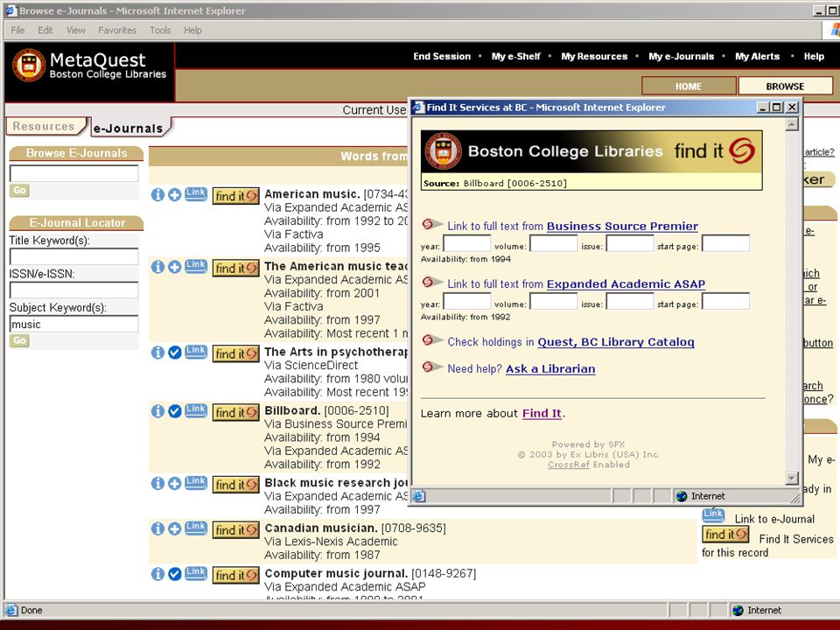Click Go under Browse E-Journals
Viewport: 840px width, 630px height.
[x=19, y=190]
